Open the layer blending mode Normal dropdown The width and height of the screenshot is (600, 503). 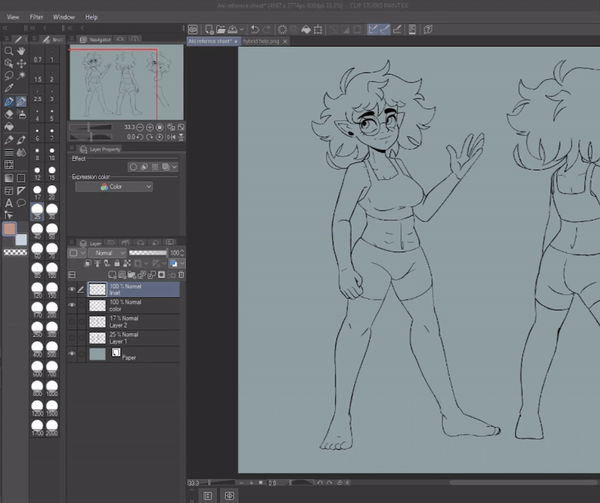click(x=108, y=253)
